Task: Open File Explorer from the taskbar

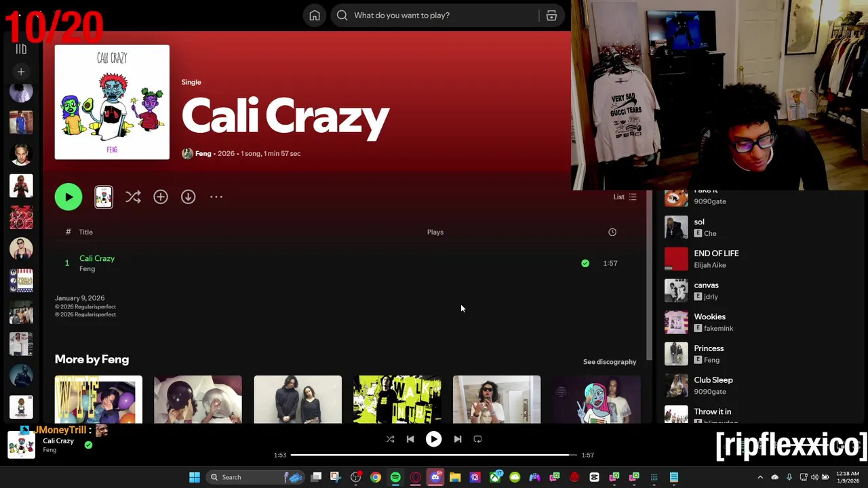Action: 455,477
